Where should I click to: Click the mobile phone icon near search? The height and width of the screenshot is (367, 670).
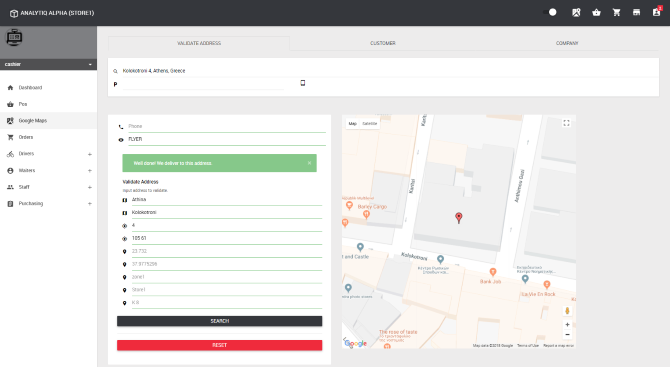pos(303,83)
